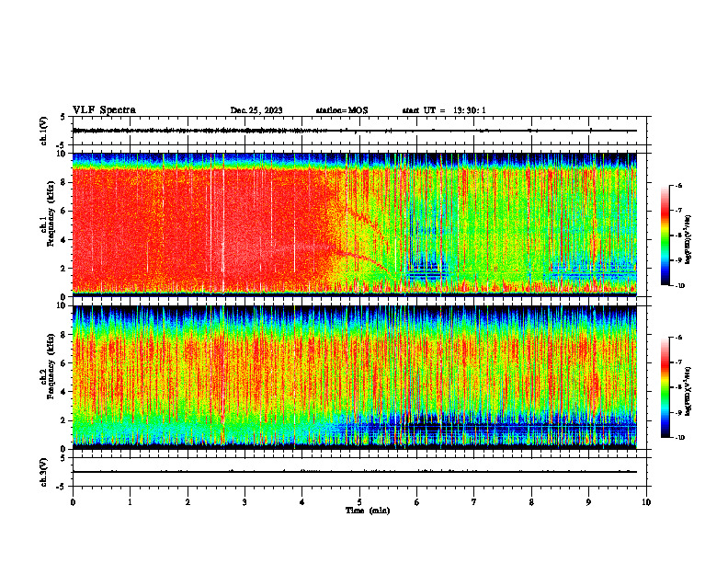728x563 pixels.
Task: Click the "-10" label on ch.2 colorbar
Action: tap(679, 438)
